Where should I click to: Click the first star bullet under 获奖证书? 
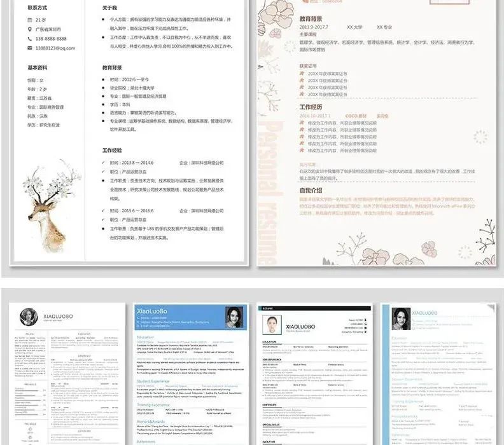click(303, 74)
